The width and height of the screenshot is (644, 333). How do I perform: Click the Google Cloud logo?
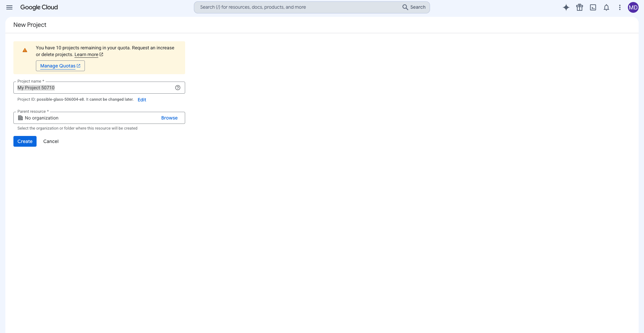pyautogui.click(x=39, y=7)
